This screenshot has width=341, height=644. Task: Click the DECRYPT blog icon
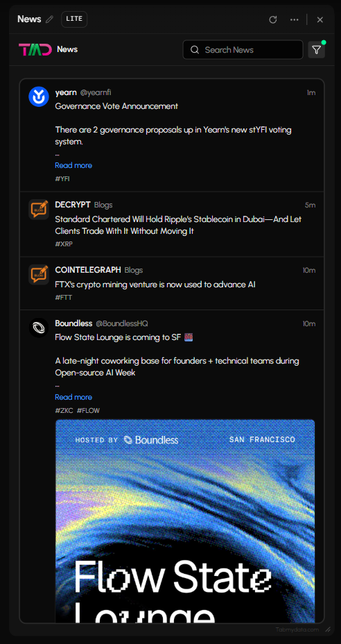pyautogui.click(x=39, y=209)
